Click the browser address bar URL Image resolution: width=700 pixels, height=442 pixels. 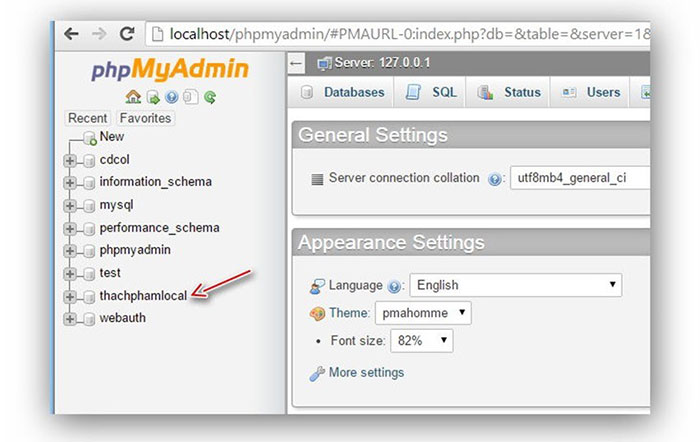(409, 34)
